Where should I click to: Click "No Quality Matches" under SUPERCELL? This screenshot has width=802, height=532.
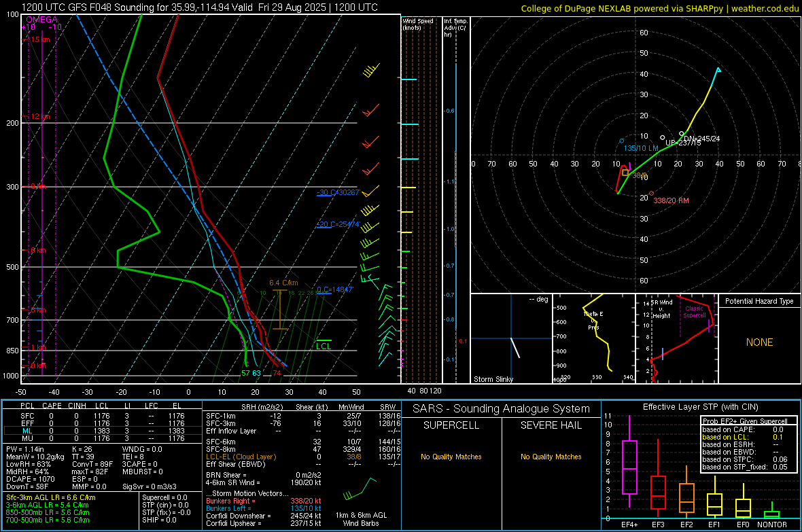451,457
